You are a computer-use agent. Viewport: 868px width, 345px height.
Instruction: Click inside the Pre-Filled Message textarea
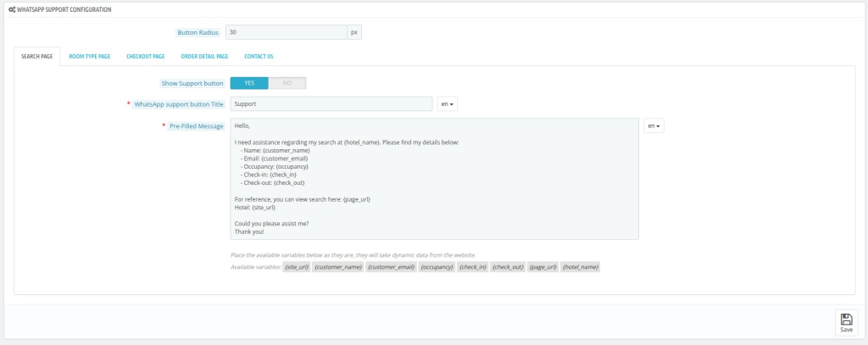(435, 179)
